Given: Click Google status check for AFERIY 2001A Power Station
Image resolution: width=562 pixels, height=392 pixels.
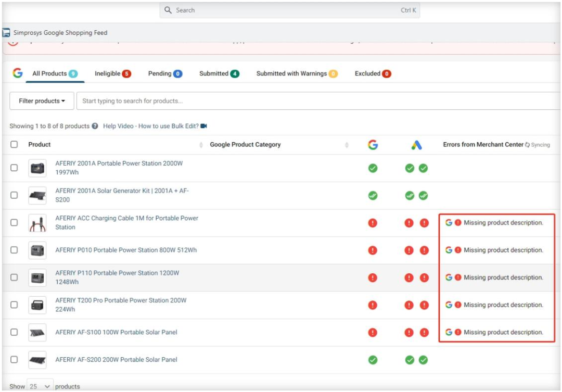Looking at the screenshot, I should [373, 168].
